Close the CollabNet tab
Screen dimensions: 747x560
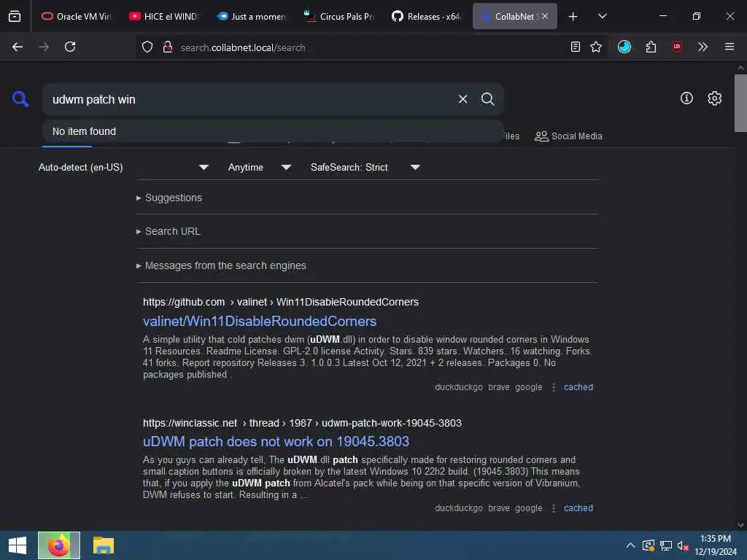(x=545, y=16)
